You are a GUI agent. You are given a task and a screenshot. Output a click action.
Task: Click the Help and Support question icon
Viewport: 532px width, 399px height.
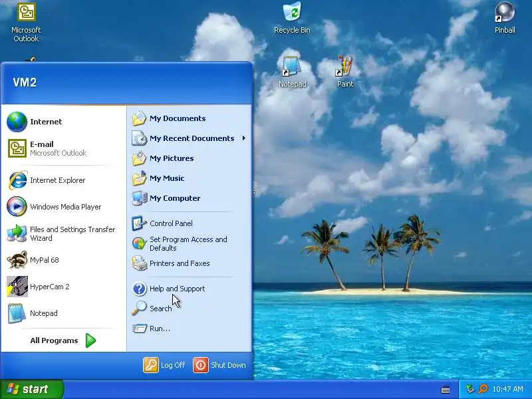pos(139,289)
